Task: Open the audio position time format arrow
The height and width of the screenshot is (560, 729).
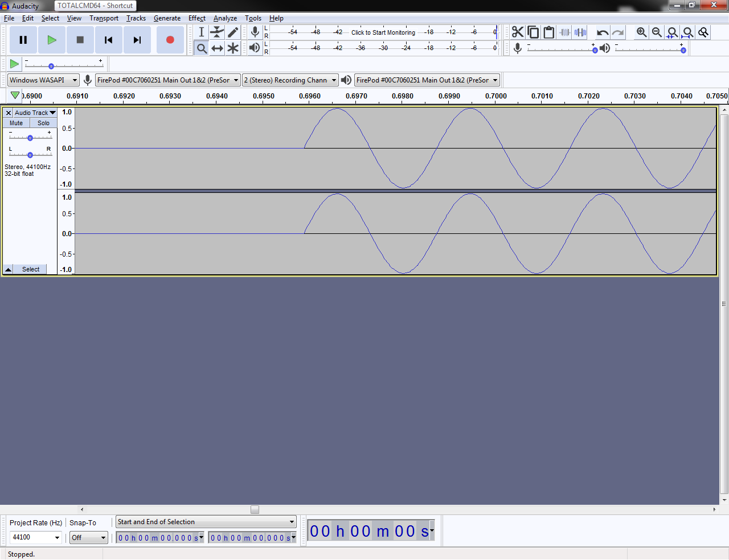Action: (x=432, y=530)
